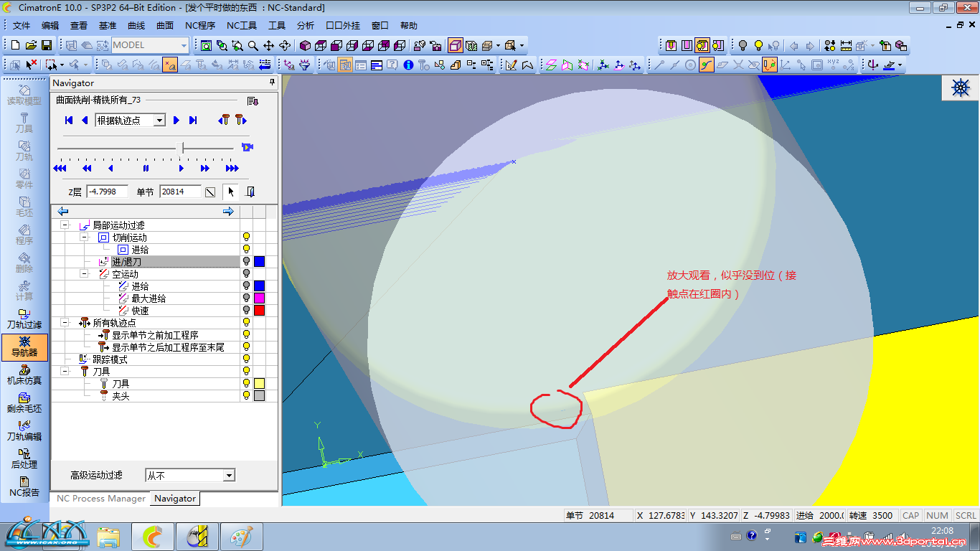The width and height of the screenshot is (980, 551).
Task: Click the camera icon beside speed slider
Action: (248, 147)
